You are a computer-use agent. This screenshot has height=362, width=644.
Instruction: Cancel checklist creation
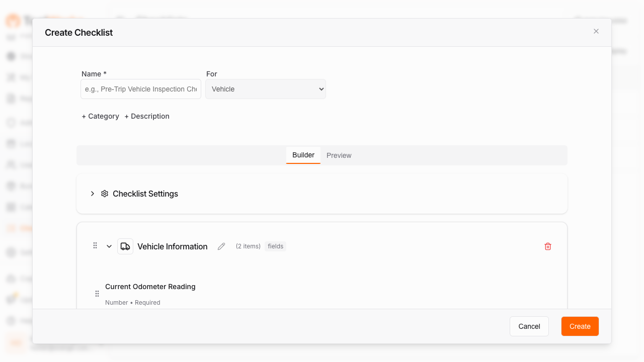tap(529, 326)
